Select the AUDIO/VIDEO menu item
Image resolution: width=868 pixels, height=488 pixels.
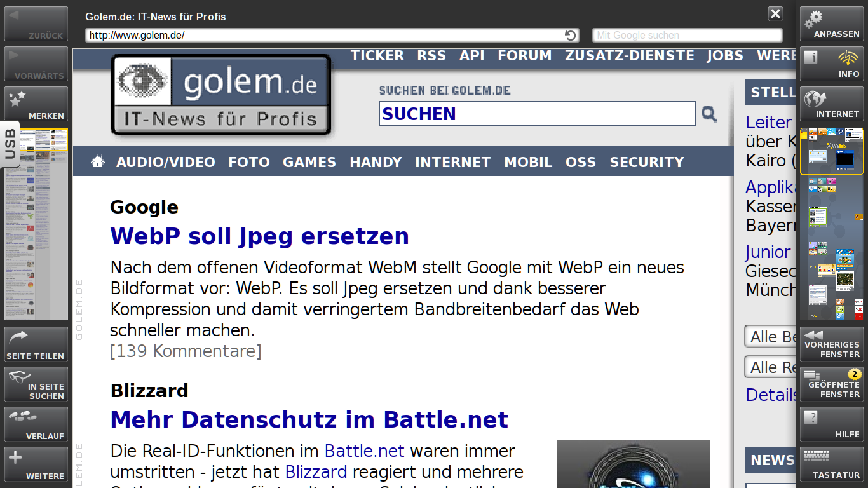(x=165, y=162)
